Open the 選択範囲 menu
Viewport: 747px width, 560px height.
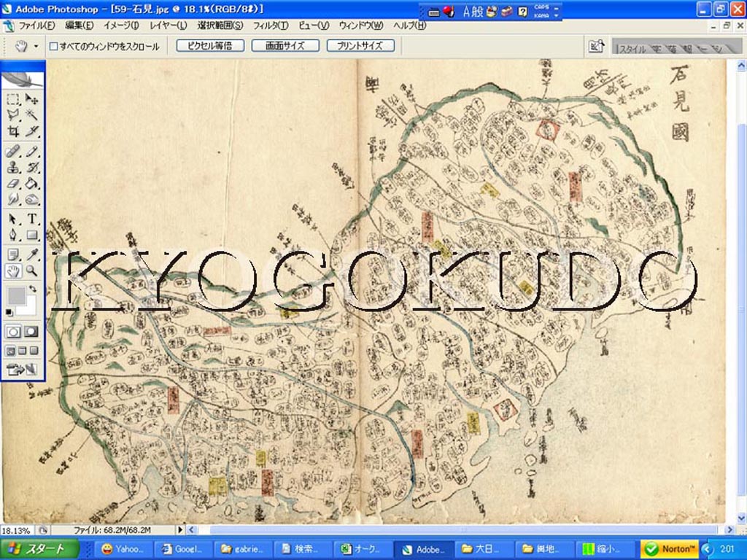point(220,26)
